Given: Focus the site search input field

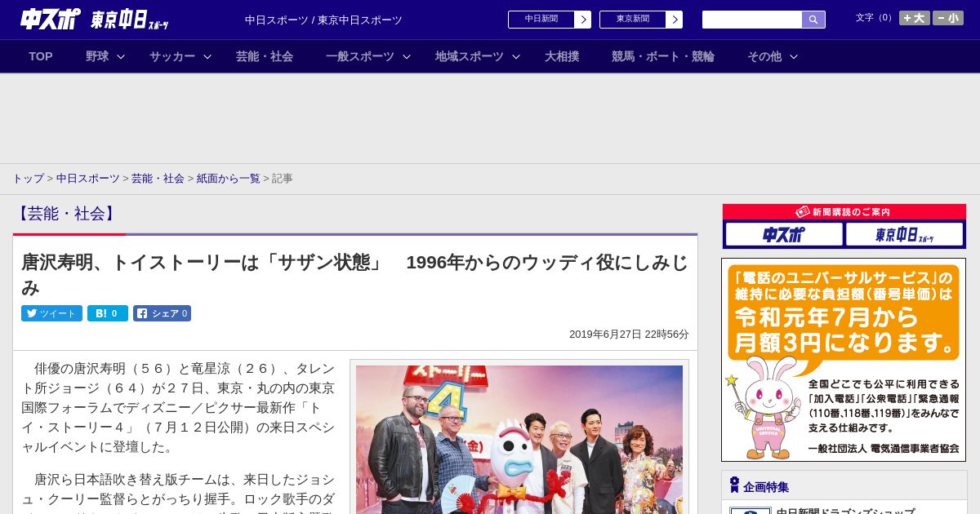Looking at the screenshot, I should click(x=752, y=20).
